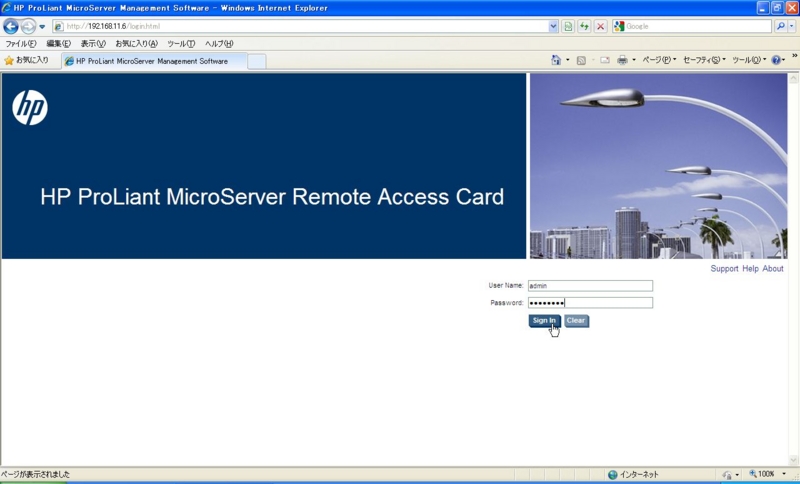
Task: Open the About link
Action: point(773,269)
